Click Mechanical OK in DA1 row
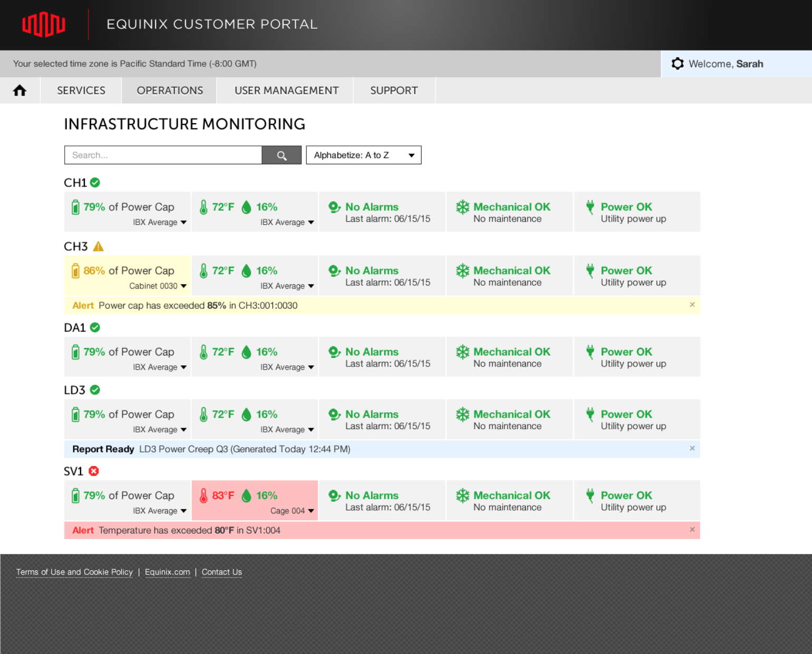This screenshot has height=654, width=812. 512,352
